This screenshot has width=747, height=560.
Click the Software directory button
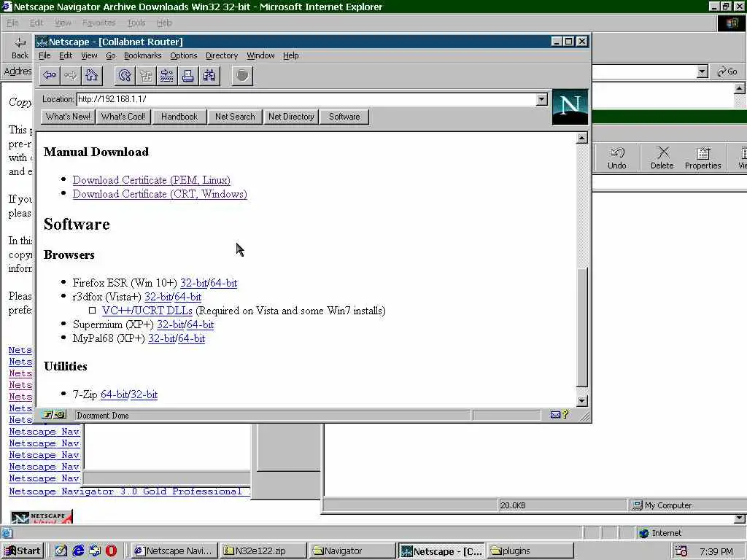pyautogui.click(x=344, y=117)
